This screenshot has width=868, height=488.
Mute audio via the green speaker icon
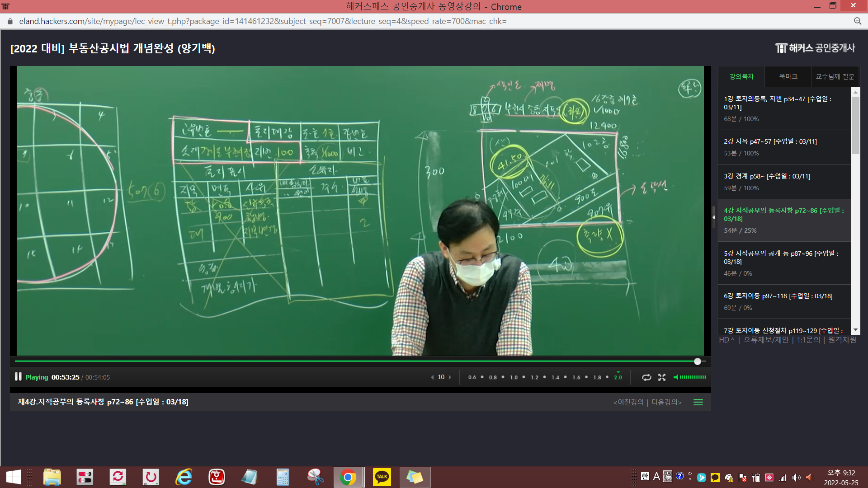click(676, 377)
